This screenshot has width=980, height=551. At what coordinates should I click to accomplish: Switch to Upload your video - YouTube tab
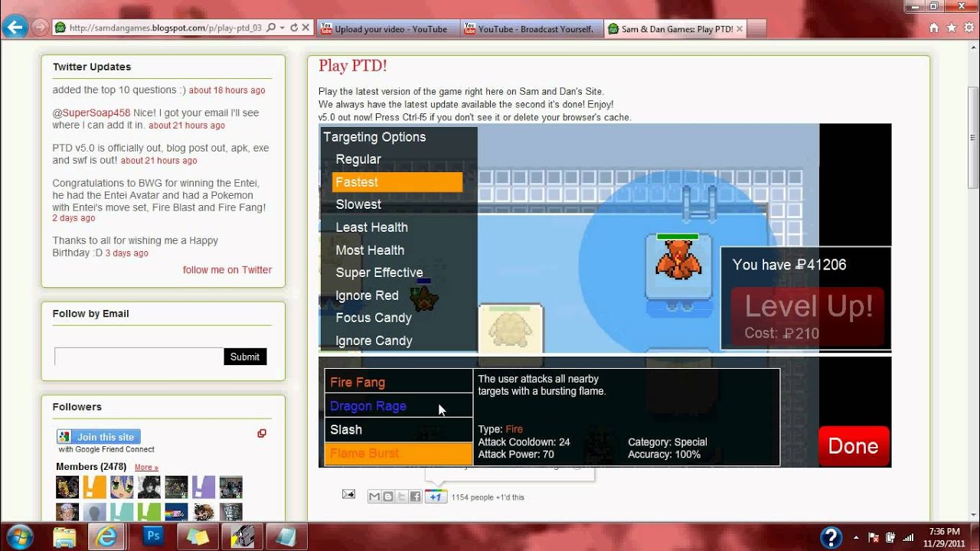pos(387,29)
